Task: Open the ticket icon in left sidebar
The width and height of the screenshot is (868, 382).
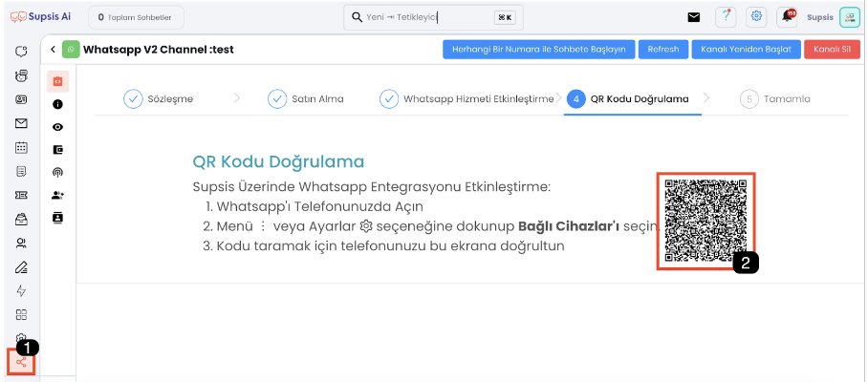Action: click(22, 195)
